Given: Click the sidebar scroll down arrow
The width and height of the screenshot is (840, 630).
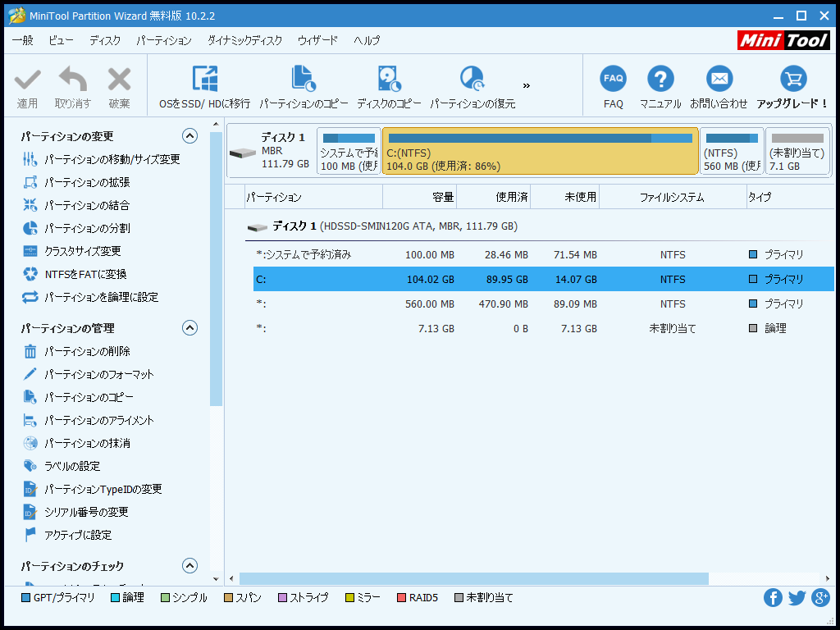Looking at the screenshot, I should click(x=216, y=578).
